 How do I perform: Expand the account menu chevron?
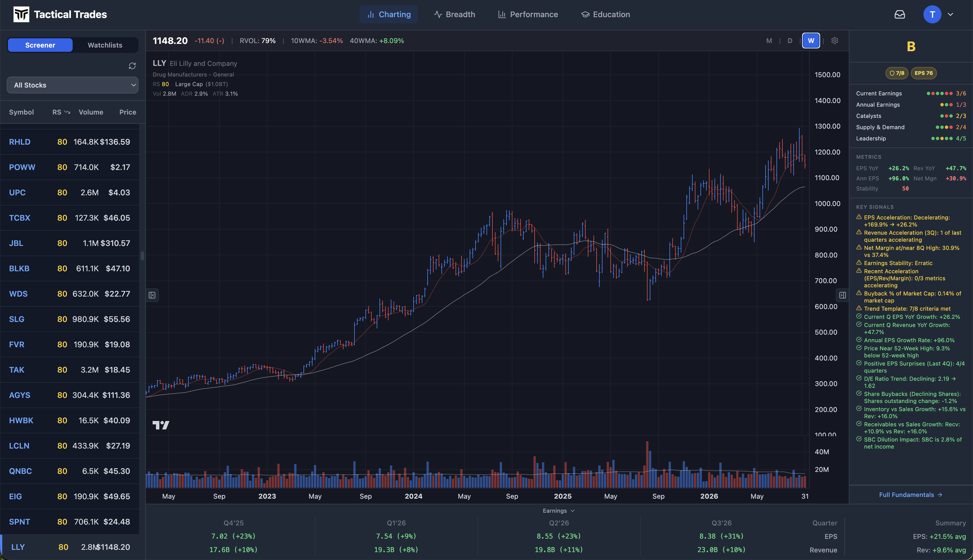(x=950, y=15)
